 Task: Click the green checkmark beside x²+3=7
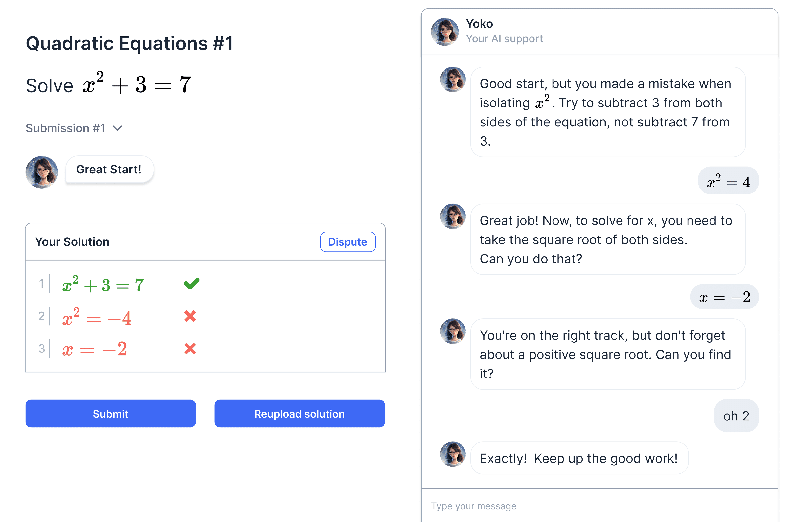[x=191, y=284]
